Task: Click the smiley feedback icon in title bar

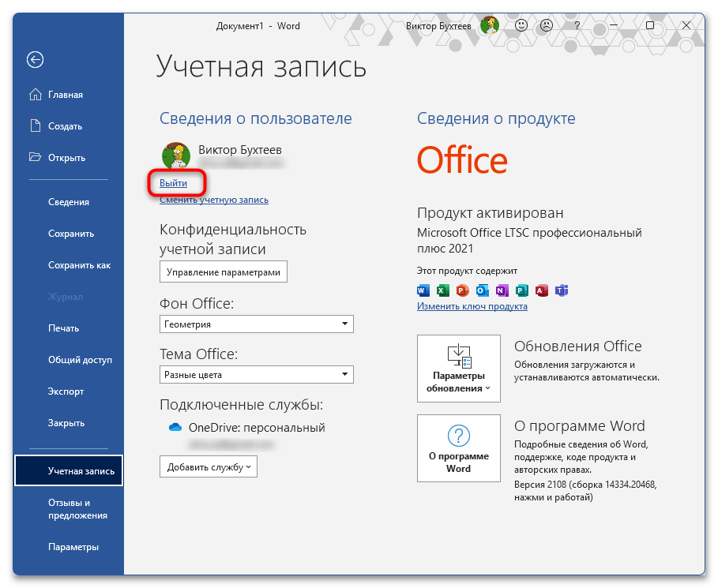Action: [x=521, y=25]
